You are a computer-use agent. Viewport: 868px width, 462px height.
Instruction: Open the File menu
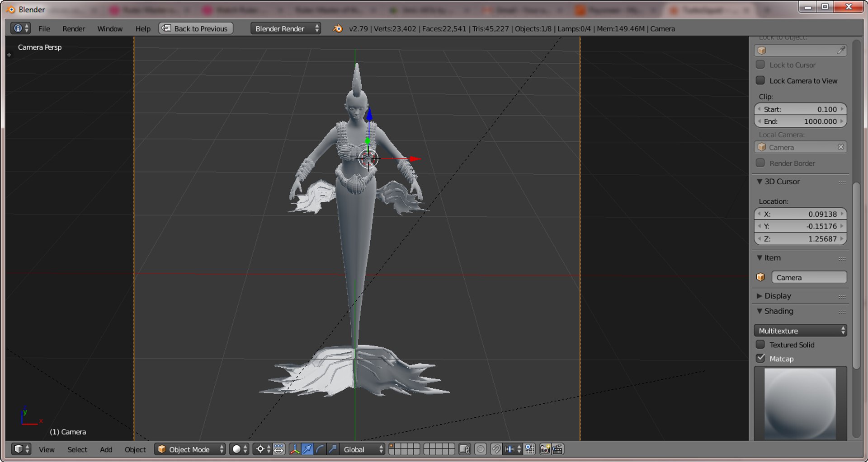pos(44,28)
